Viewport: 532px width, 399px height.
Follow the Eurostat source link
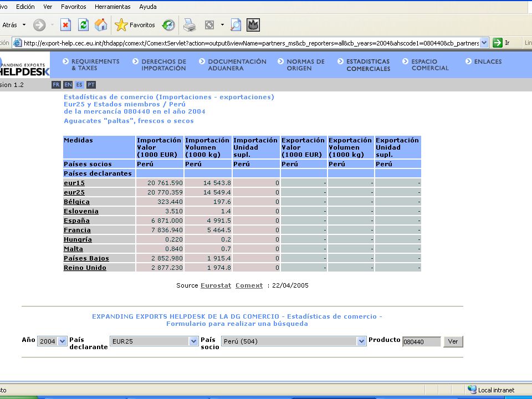(x=216, y=285)
